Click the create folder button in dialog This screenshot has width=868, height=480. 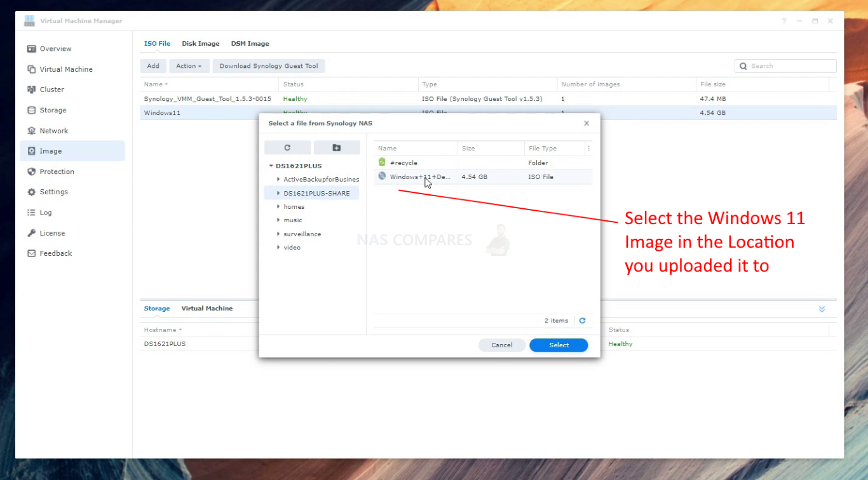(337, 148)
